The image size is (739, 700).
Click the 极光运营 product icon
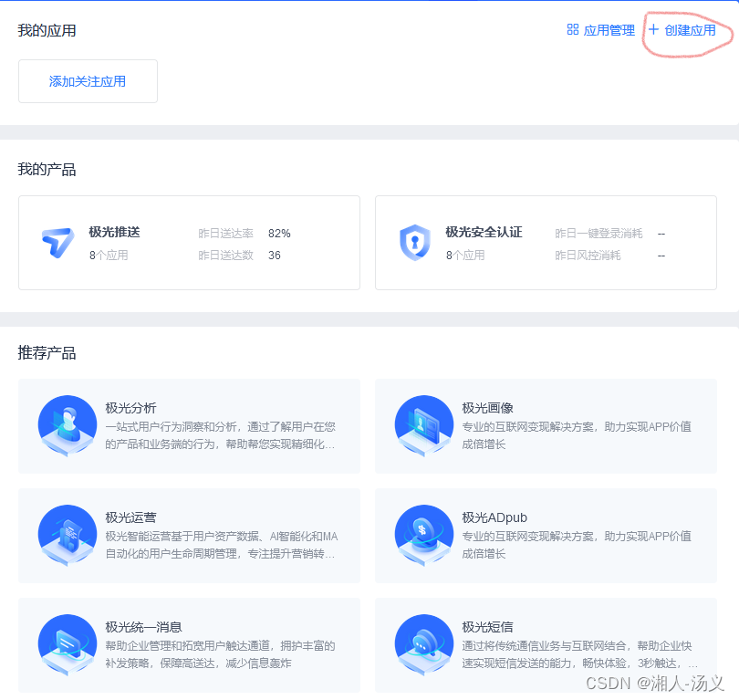[68, 535]
